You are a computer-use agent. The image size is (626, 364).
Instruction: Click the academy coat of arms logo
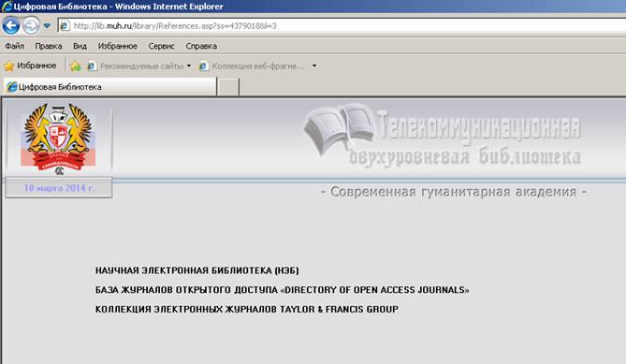pos(59,139)
